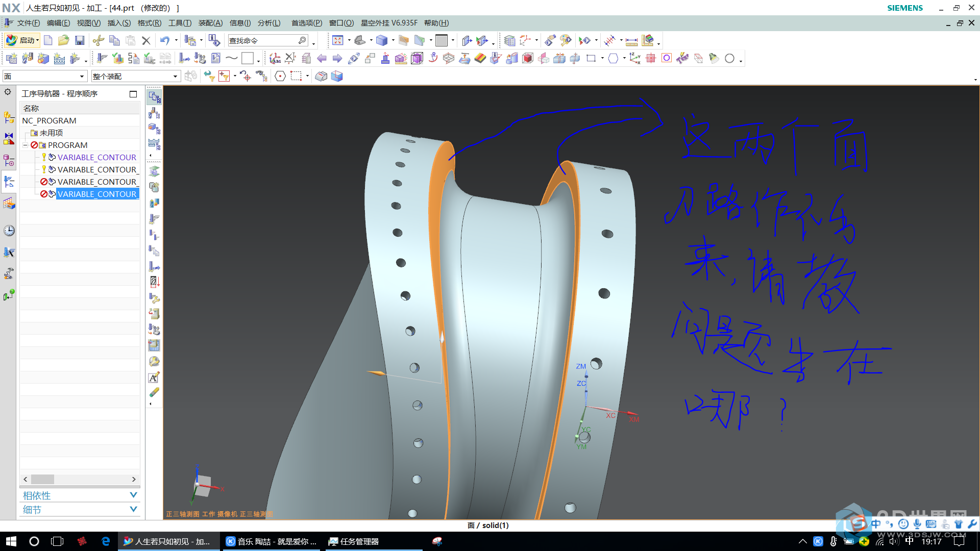Open the 文件(F) menu
This screenshot has height=551, width=980.
28,23
